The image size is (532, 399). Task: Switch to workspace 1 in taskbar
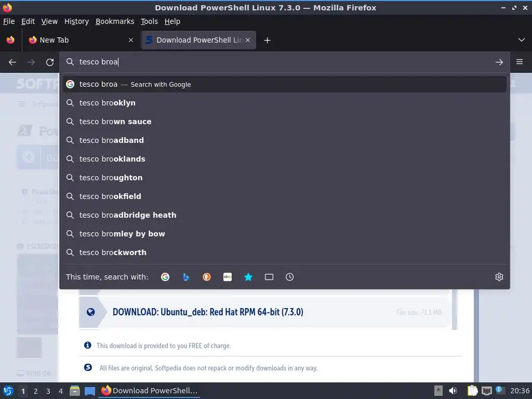[x=23, y=391]
